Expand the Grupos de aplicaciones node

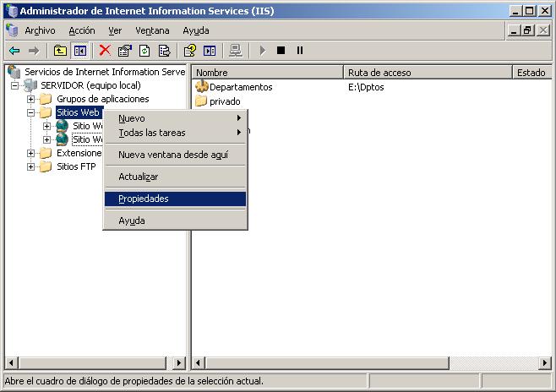pyautogui.click(x=31, y=99)
